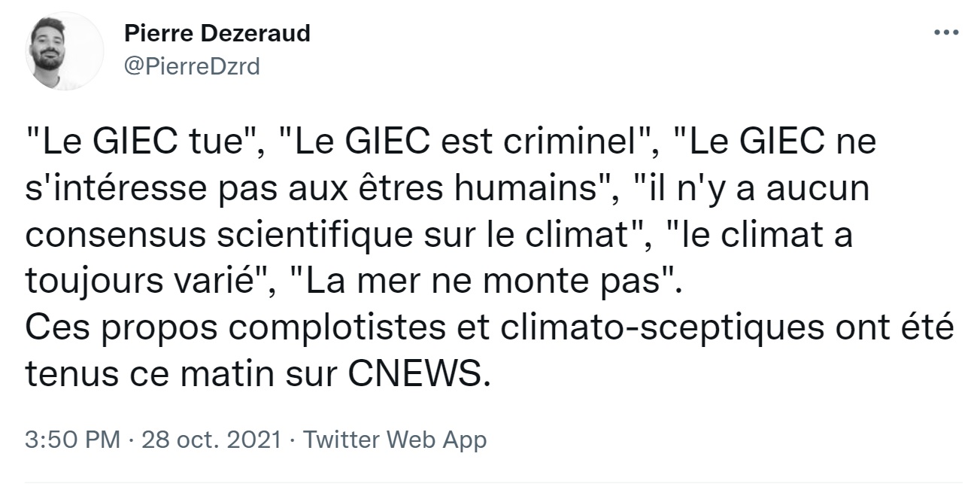The height and width of the screenshot is (487, 980).
Task: Click the quote "Le GIEC tue"
Action: pyautogui.click(x=140, y=143)
